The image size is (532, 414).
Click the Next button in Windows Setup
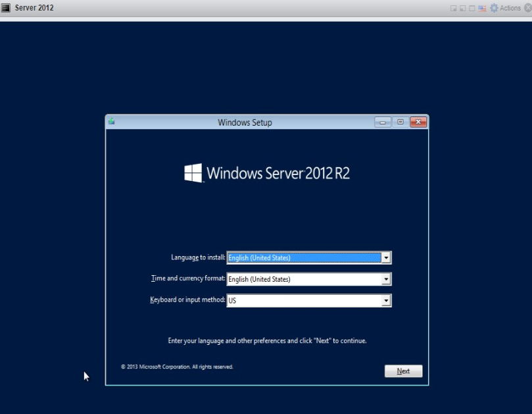tap(403, 371)
